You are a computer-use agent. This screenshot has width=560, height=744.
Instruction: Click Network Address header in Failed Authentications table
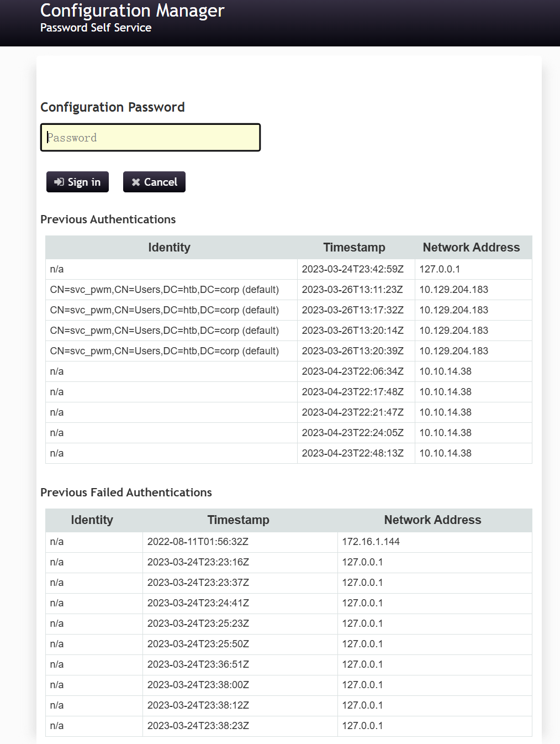click(x=432, y=520)
